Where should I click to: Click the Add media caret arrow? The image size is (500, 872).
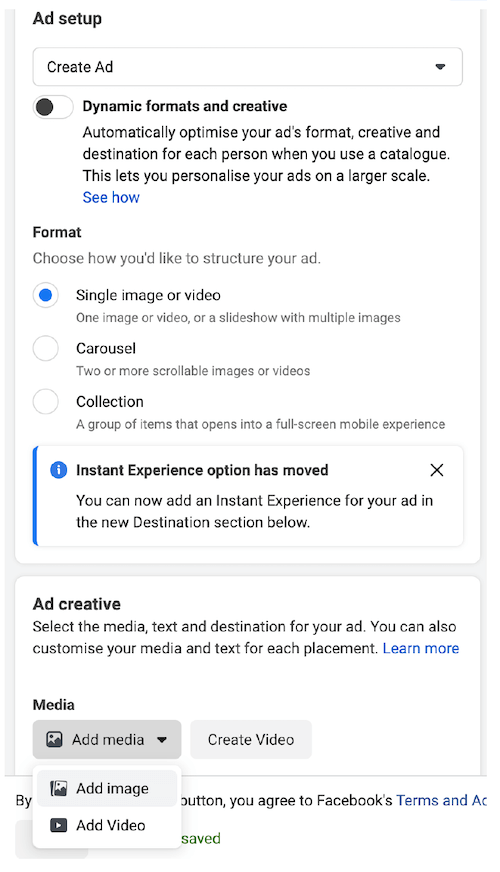pos(162,740)
